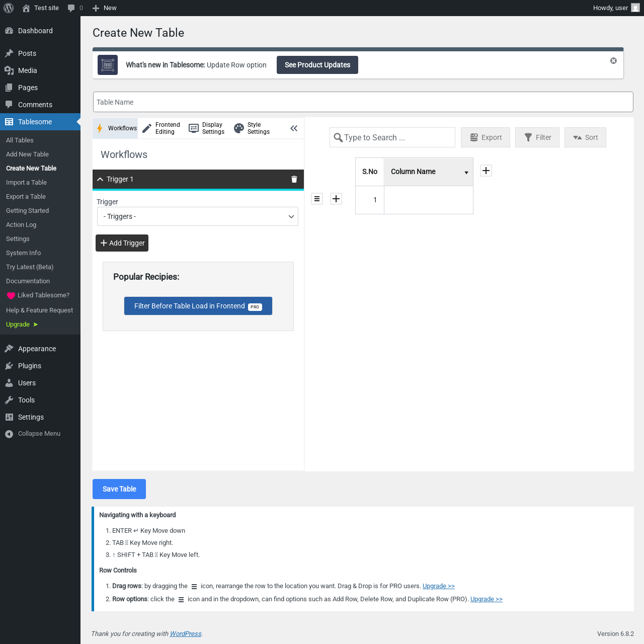Image resolution: width=644 pixels, height=644 pixels.
Task: Click See Product Updates button
Action: click(x=317, y=65)
